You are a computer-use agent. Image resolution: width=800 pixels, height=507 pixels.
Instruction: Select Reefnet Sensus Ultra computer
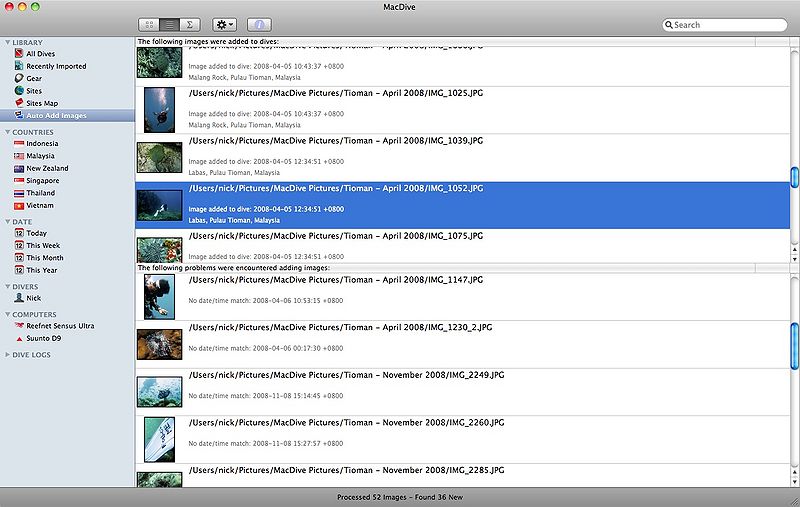point(59,326)
